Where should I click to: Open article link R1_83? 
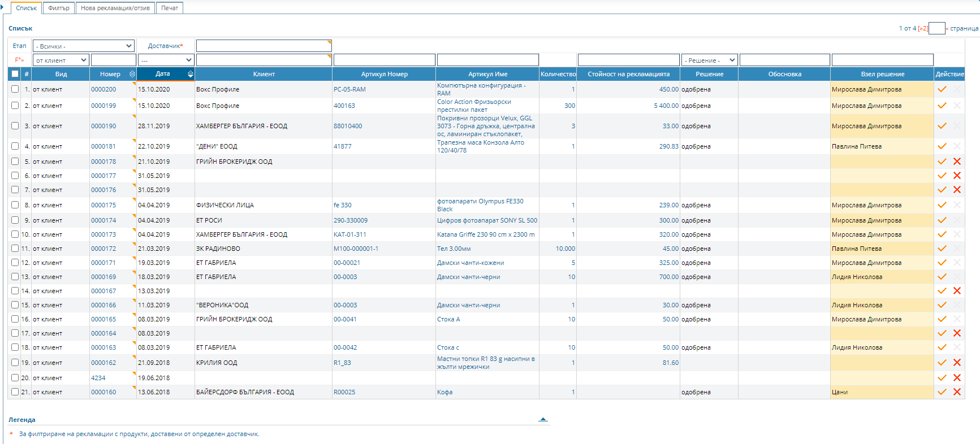342,363
